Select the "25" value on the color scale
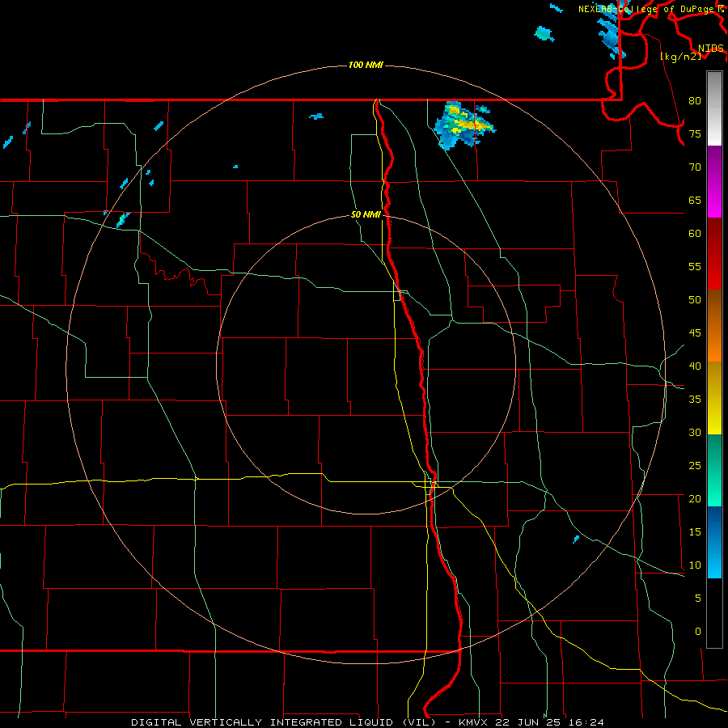The height and width of the screenshot is (728, 728). 695,466
